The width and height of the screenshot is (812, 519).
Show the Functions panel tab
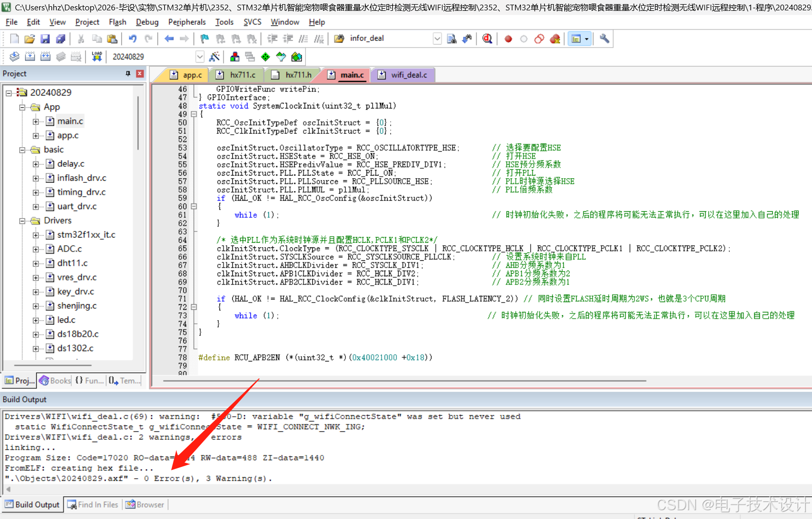coord(89,381)
